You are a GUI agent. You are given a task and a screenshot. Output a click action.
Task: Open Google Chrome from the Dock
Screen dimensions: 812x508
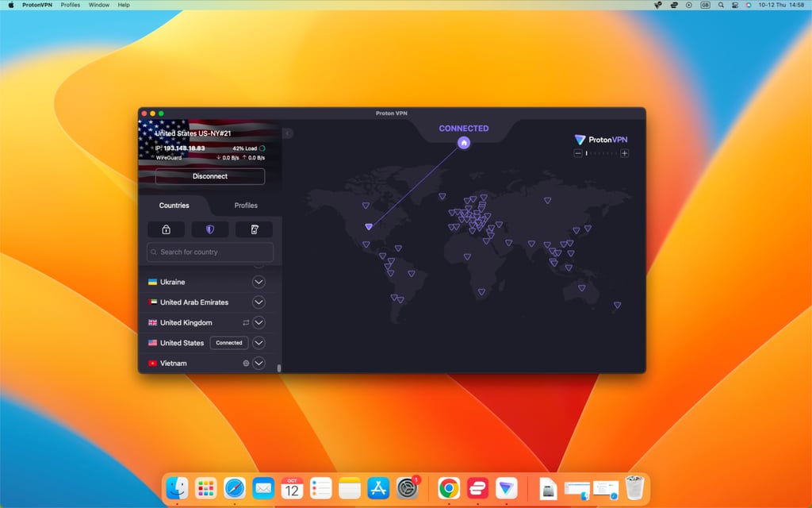(449, 488)
